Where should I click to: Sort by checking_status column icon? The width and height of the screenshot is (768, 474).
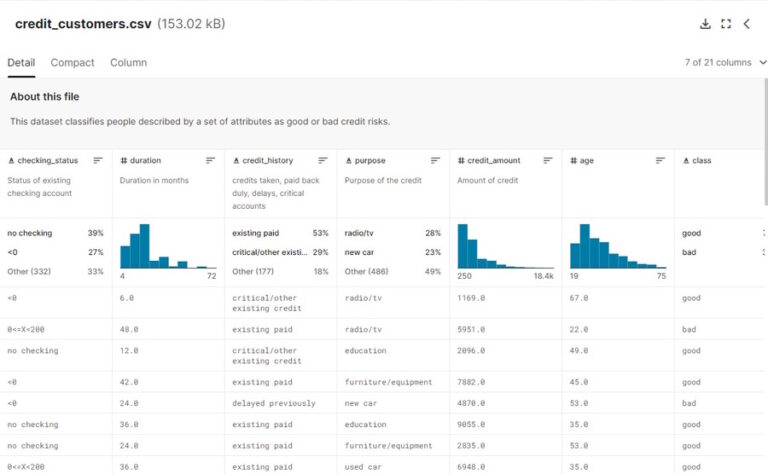tap(98, 160)
